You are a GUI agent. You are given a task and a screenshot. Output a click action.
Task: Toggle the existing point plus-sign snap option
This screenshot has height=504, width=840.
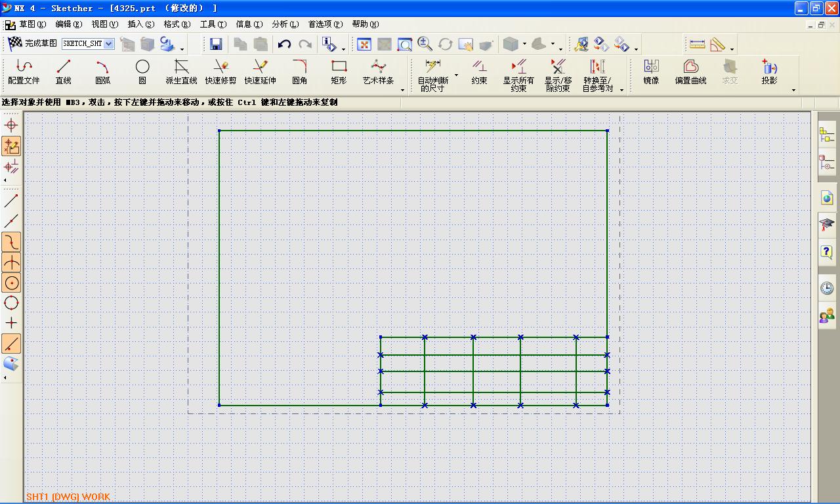click(11, 323)
